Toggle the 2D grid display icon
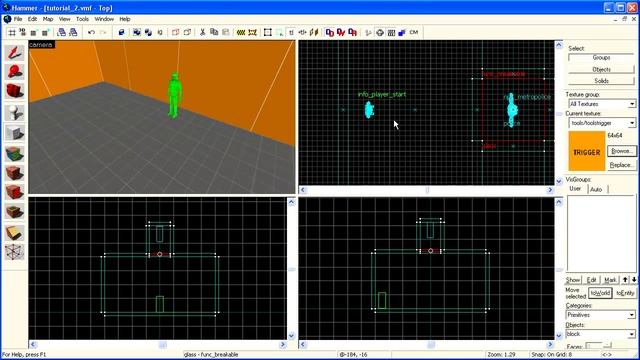The image size is (640, 360). [x=12, y=32]
